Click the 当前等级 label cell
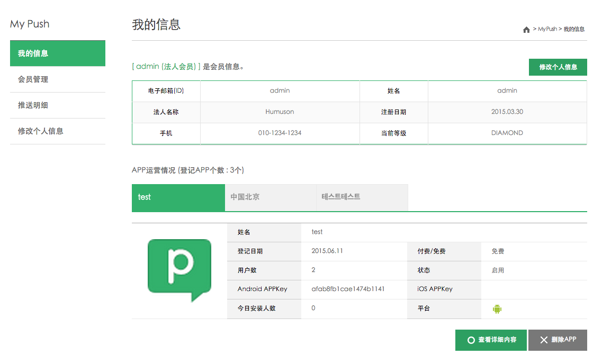Image resolution: width=611 pixels, height=364 pixels. [394, 133]
